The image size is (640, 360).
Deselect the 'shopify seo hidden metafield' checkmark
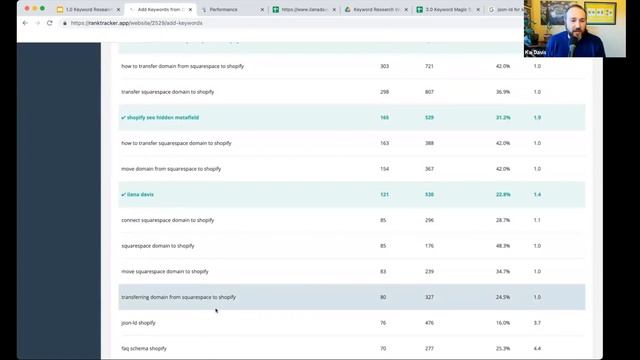coord(123,118)
